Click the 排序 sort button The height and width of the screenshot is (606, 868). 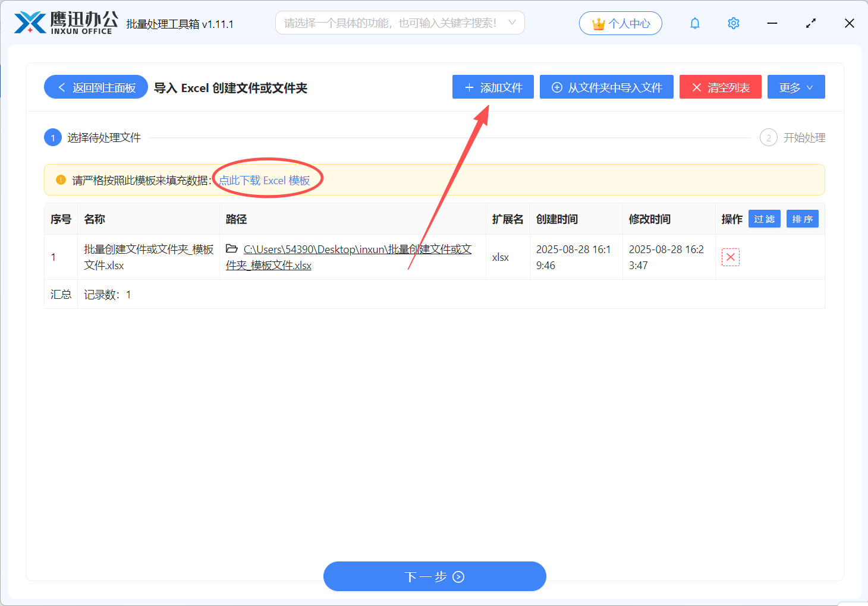802,219
